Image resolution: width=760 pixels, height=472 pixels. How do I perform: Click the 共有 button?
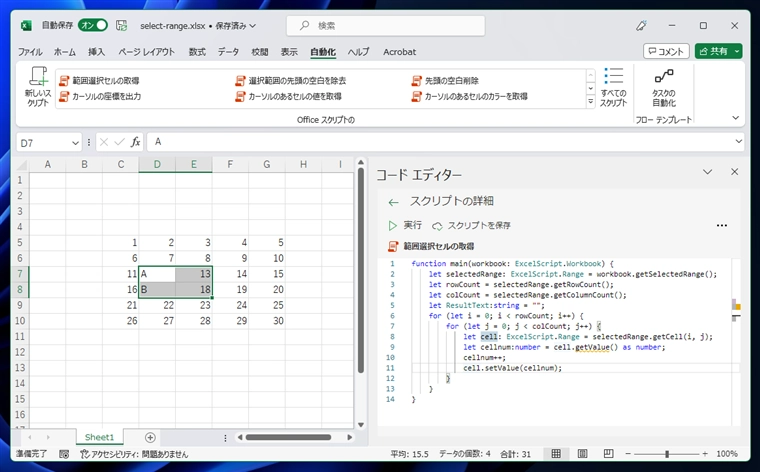click(713, 51)
